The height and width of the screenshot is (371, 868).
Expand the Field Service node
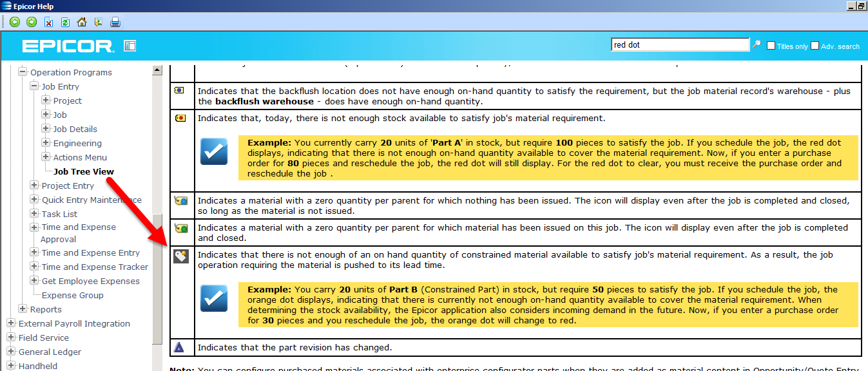pos(11,338)
